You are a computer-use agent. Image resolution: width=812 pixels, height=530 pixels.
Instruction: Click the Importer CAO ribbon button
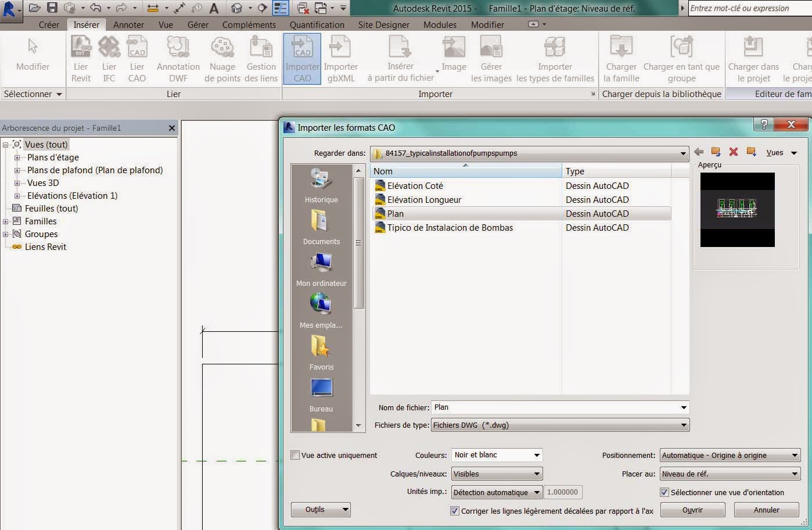pyautogui.click(x=302, y=59)
